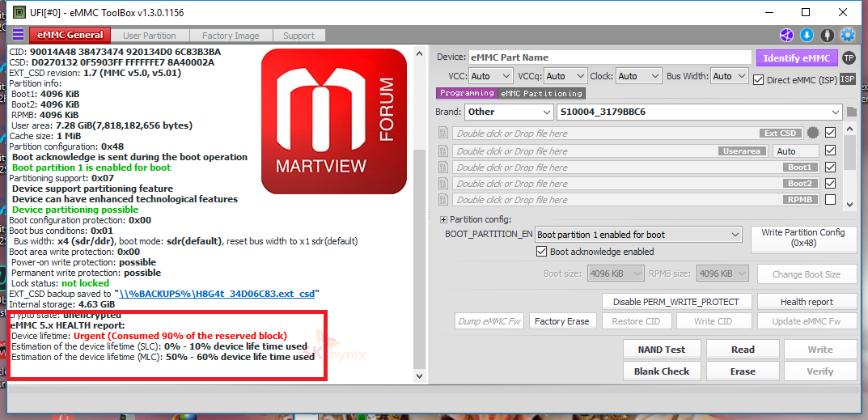Click the MARTVIEW FORUM logo
Image resolution: width=868 pixels, height=420 pixels.
coord(334,121)
